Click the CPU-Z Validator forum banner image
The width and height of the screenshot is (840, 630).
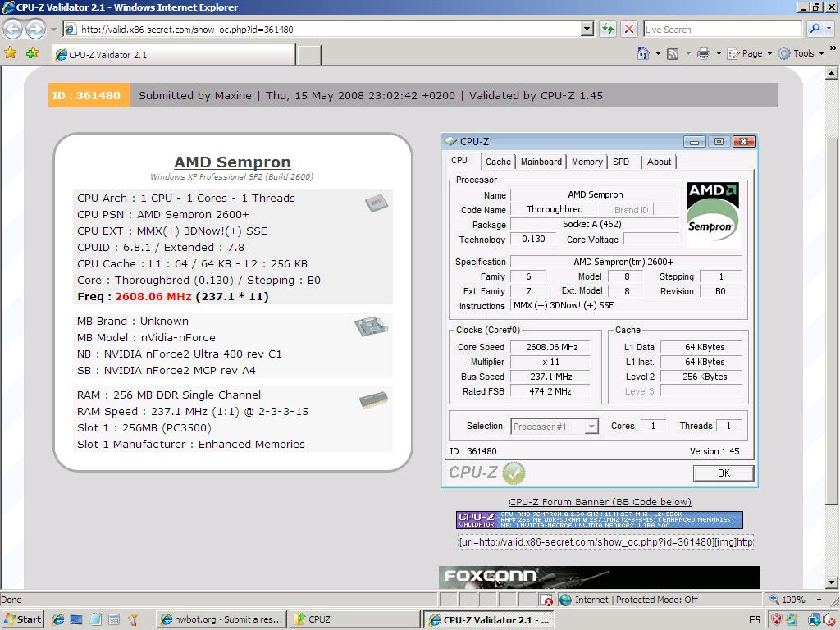click(x=599, y=519)
